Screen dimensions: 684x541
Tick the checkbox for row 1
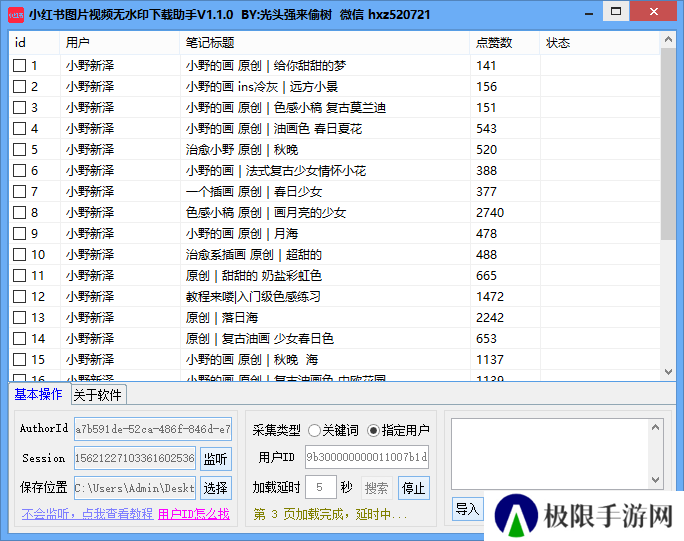coord(19,66)
